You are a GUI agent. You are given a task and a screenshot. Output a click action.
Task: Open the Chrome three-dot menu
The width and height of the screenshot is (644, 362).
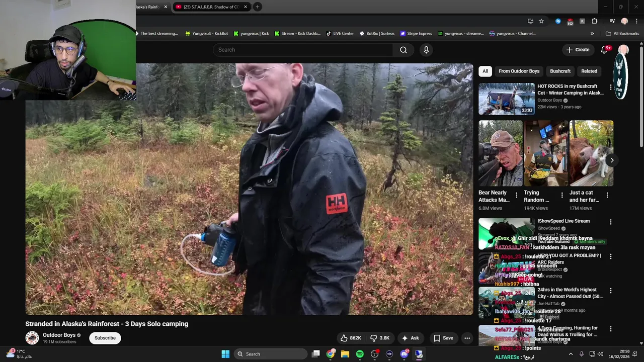point(635,21)
